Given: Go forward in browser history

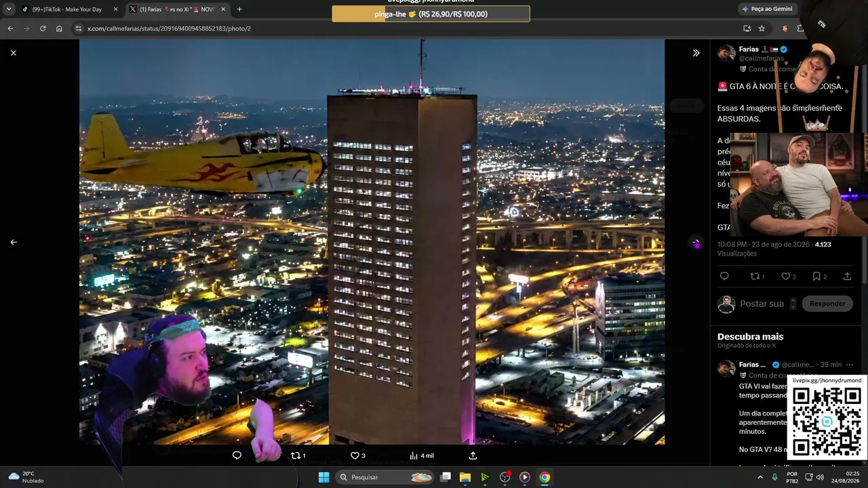Looking at the screenshot, I should coord(26,28).
